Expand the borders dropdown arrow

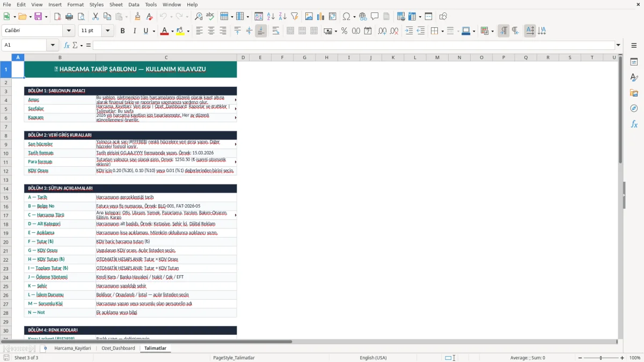(x=442, y=31)
